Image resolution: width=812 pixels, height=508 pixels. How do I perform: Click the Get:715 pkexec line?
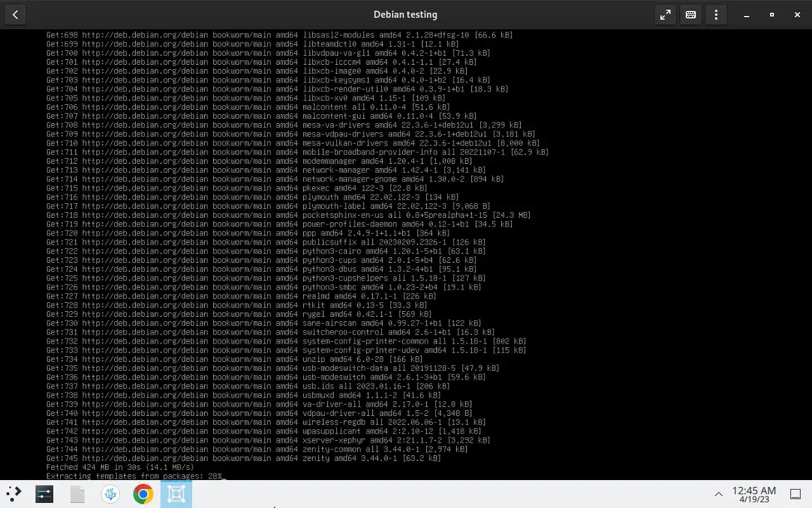click(237, 188)
